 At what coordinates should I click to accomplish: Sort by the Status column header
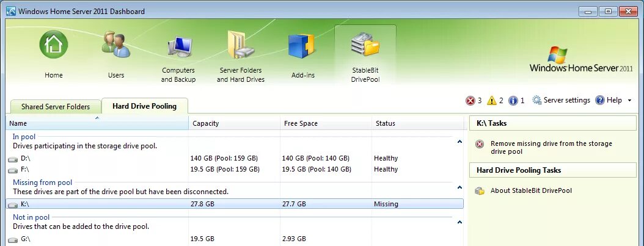point(417,123)
